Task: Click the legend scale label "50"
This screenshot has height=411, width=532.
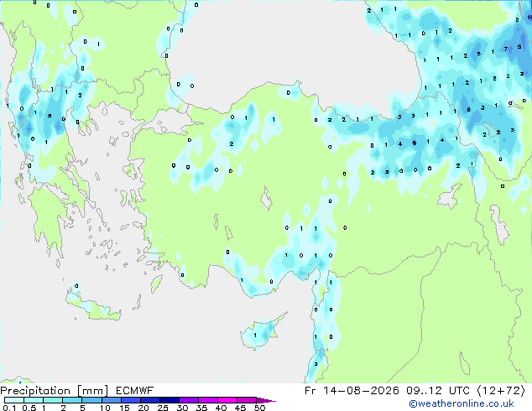Action: click(x=259, y=408)
